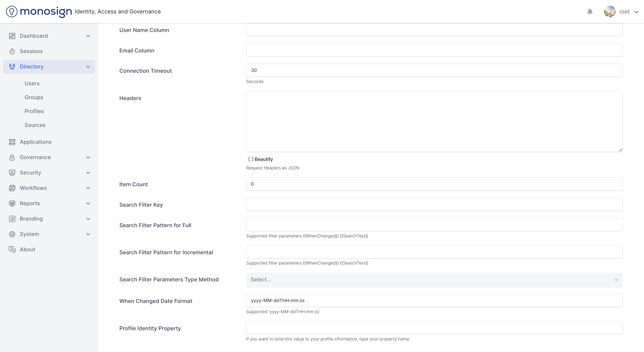Click the notification bell icon
The image size is (644, 352).
(x=590, y=12)
